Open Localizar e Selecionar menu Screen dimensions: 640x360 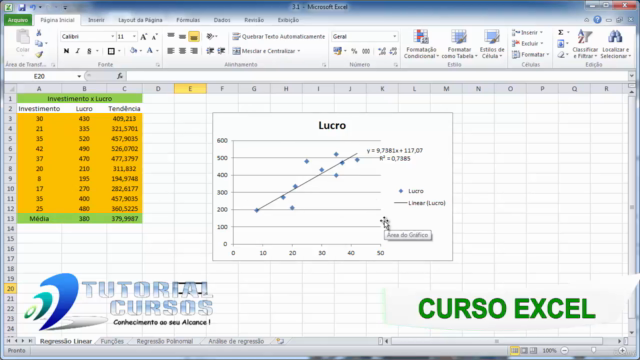coord(615,44)
